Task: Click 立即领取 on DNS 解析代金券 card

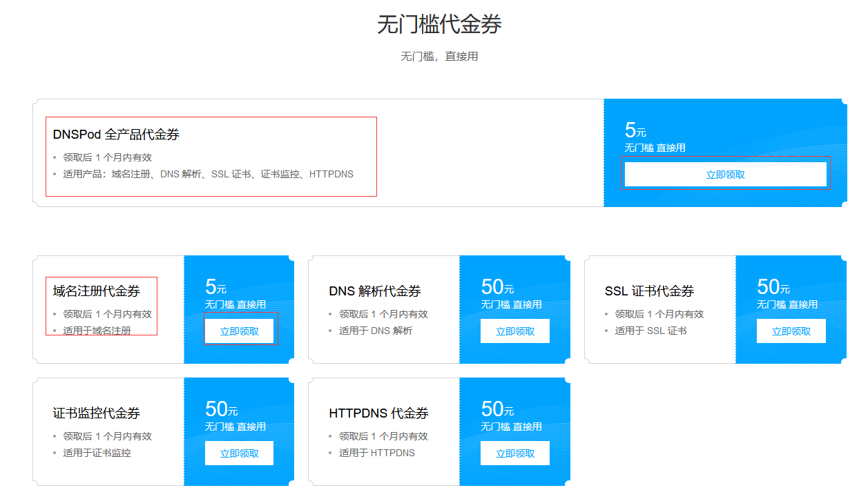Action: 515,331
